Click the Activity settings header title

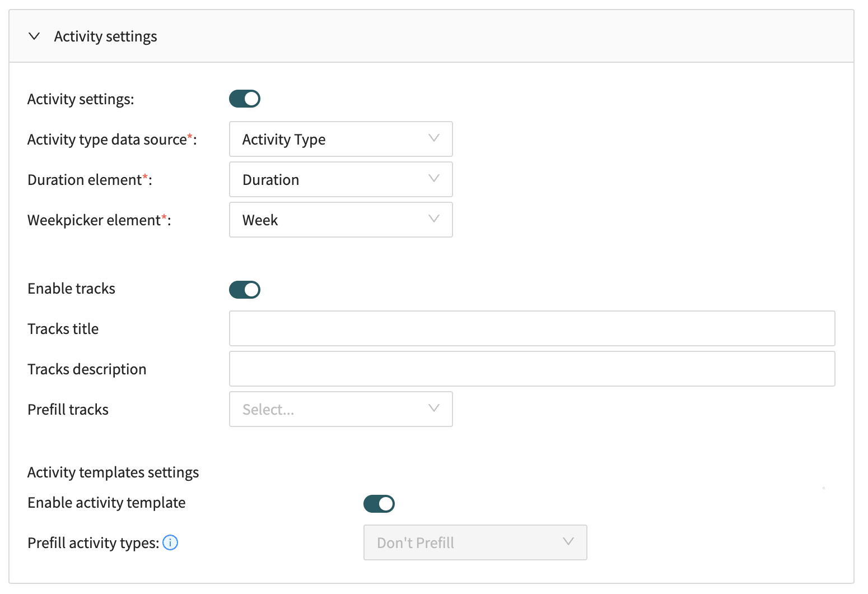(x=105, y=36)
